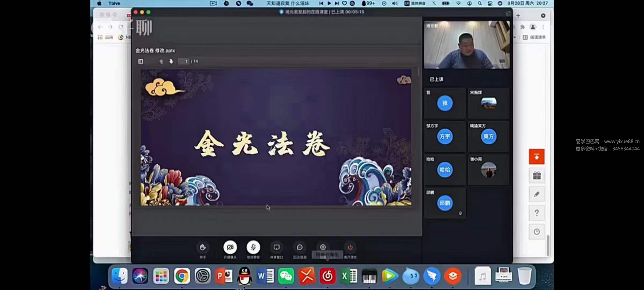
Task: Open the classroom settings gear
Action: pyautogui.click(x=323, y=247)
